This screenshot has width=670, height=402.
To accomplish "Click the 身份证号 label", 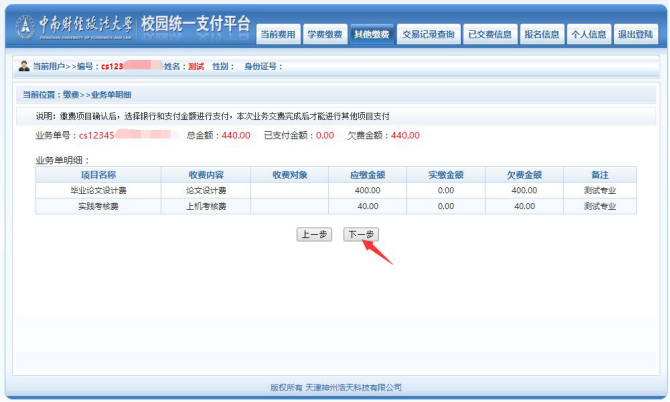I will [263, 67].
